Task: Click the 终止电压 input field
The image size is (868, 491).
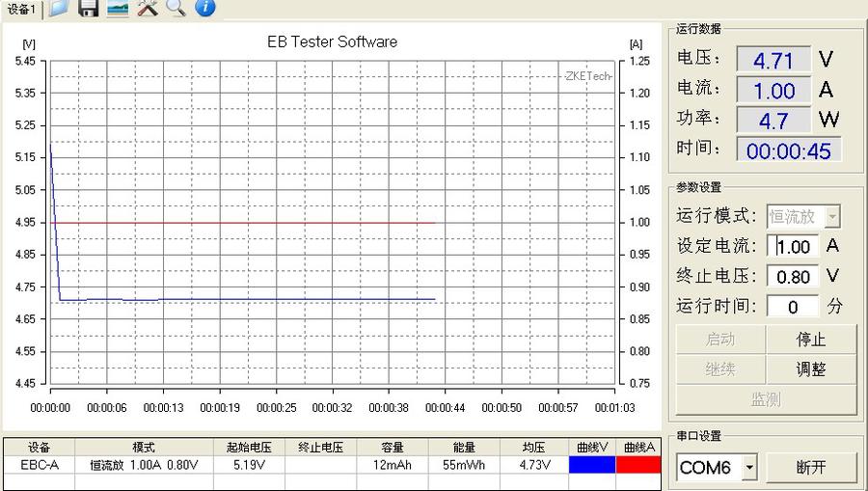Action: [794, 276]
